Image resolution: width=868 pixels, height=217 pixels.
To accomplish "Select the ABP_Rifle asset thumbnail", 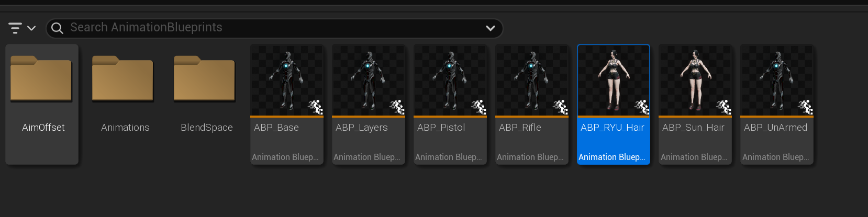I will [532, 80].
